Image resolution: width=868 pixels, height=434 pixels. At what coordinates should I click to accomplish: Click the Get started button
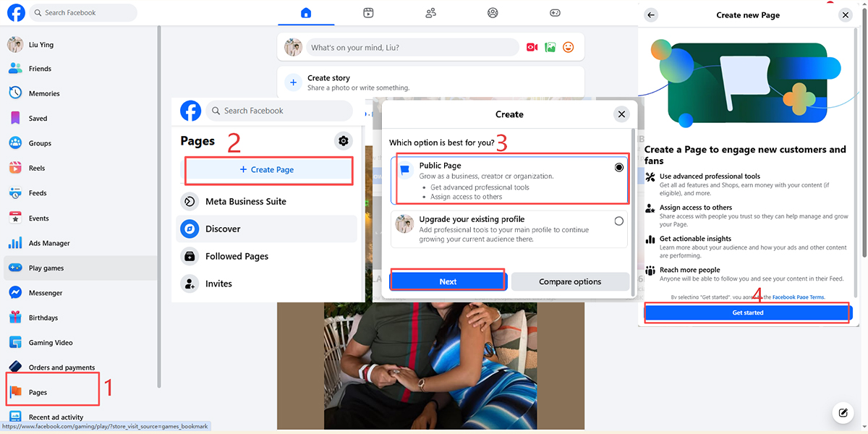pos(748,312)
